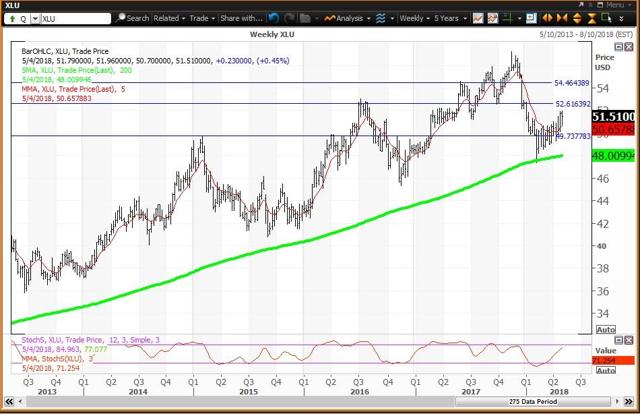Screen dimensions: 640x414
Task: Click the expand vertically arrows icon
Action: pos(577,18)
